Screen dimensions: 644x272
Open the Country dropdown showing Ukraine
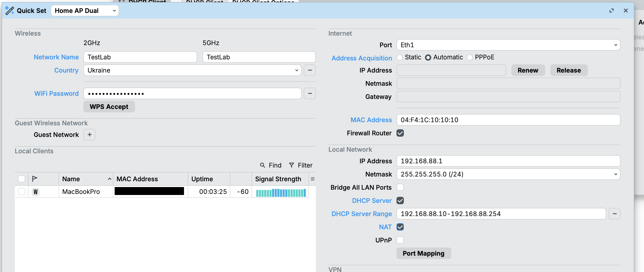(x=192, y=70)
